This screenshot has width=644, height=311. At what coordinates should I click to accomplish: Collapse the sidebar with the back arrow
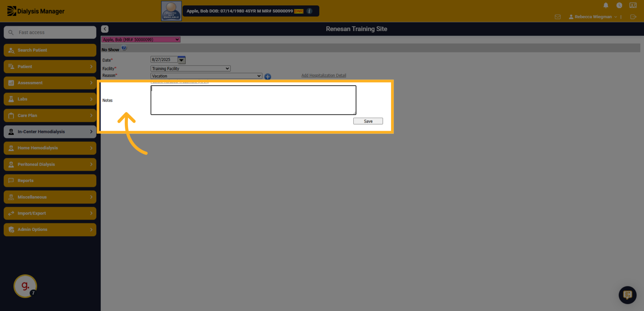[105, 29]
